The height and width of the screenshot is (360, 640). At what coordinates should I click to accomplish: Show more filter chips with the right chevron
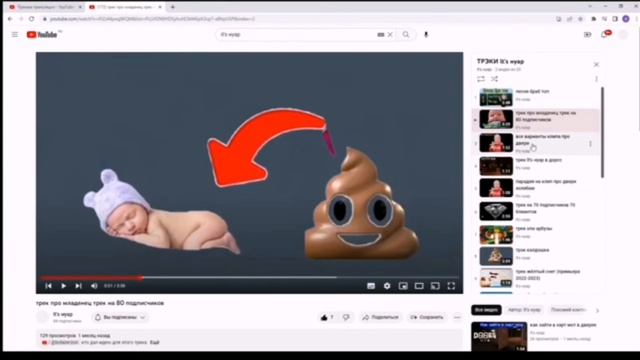[x=597, y=311]
